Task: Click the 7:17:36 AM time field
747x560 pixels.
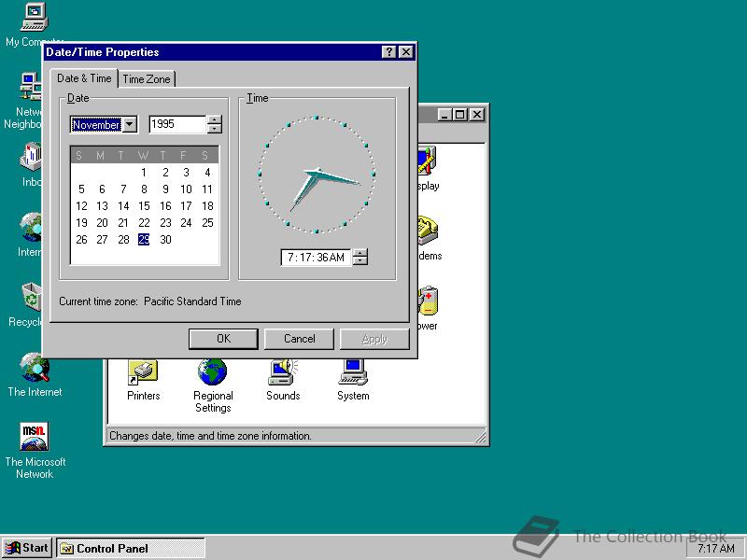Action: pos(317,258)
